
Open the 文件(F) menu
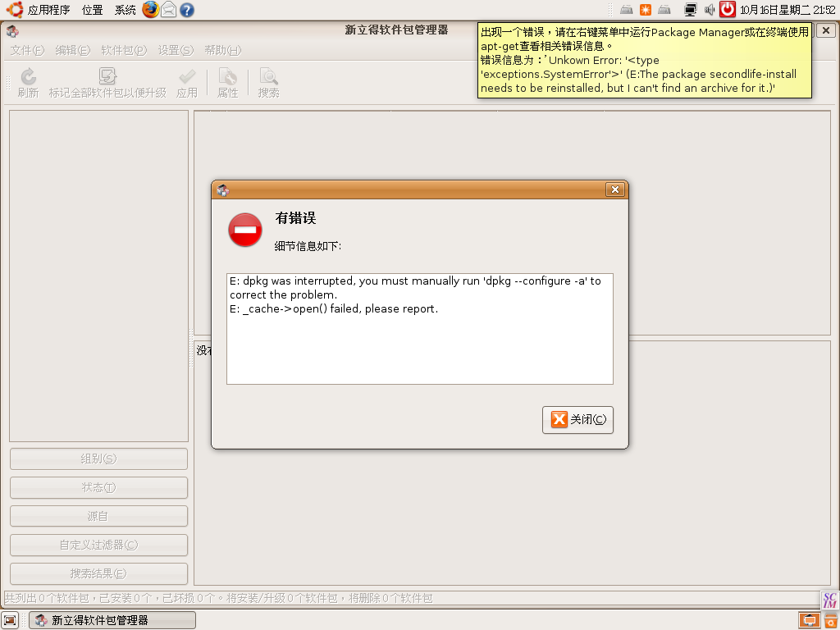pos(27,50)
